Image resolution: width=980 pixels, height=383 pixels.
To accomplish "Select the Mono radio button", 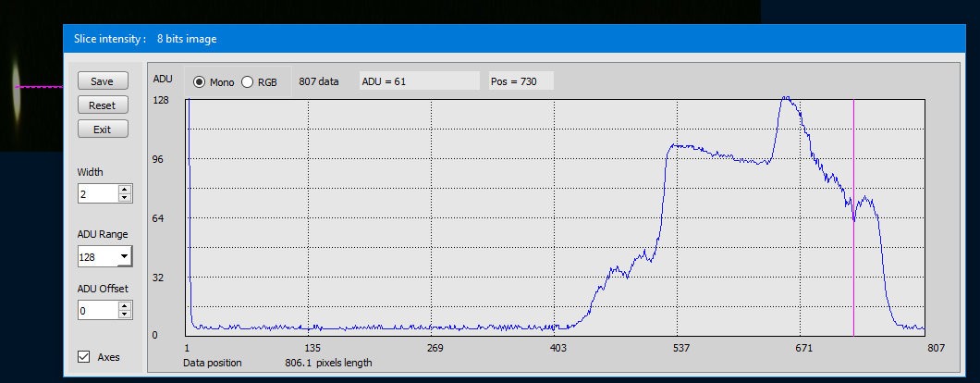I will point(200,82).
